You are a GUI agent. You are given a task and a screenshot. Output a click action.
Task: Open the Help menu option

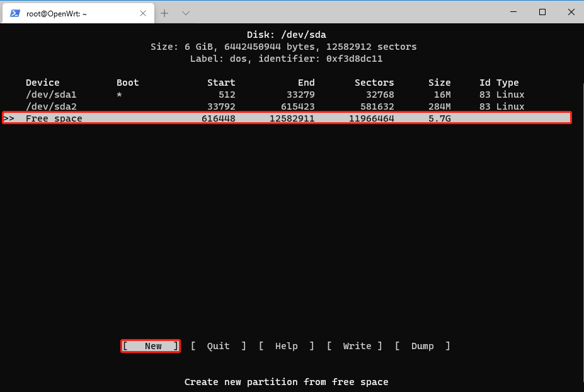point(286,346)
